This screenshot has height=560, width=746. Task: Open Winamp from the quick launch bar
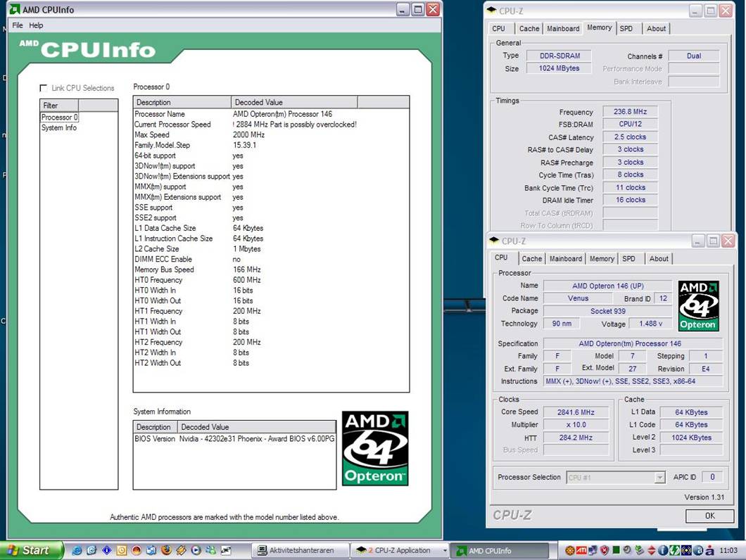181,550
